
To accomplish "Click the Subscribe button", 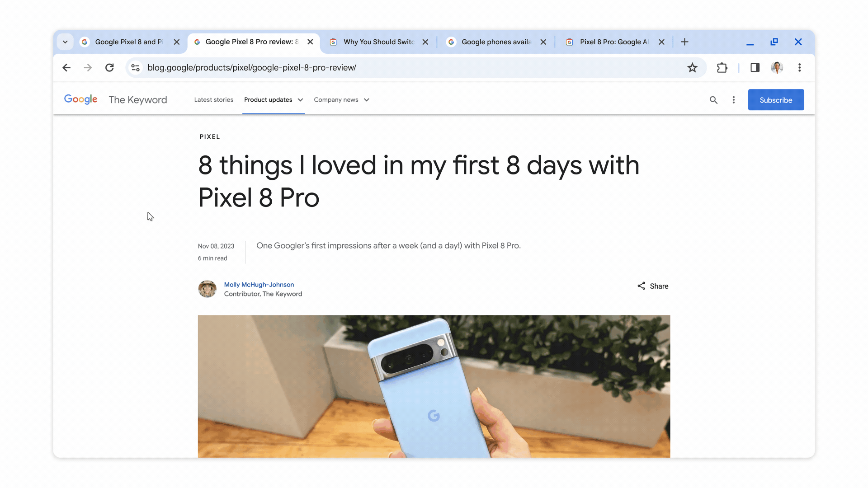I will pyautogui.click(x=776, y=99).
